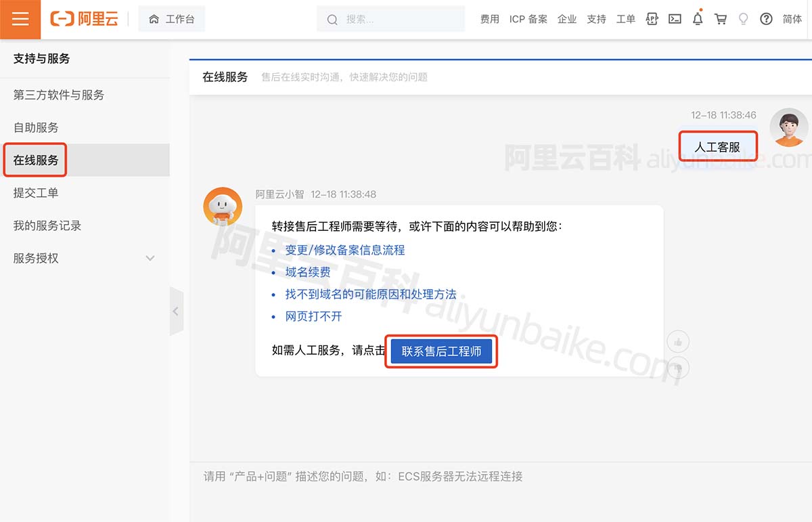Viewport: 812px width, 522px height.
Task: Click the 阿里云 logo
Action: click(85, 19)
